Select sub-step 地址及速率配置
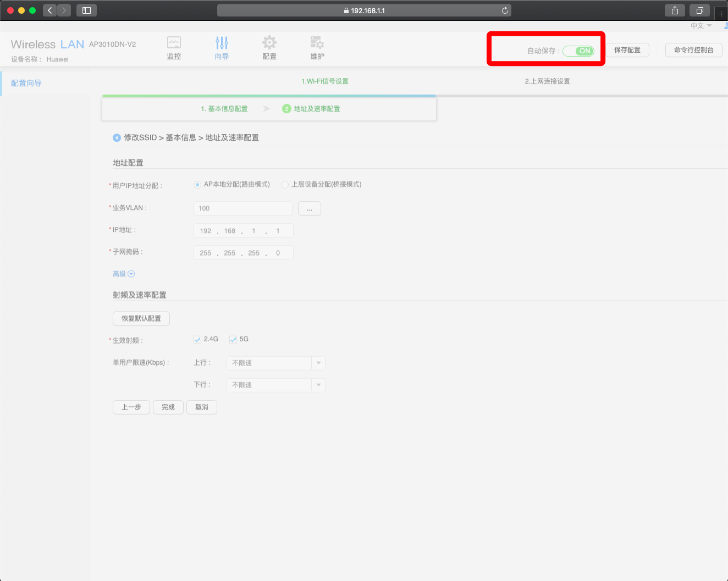 pyautogui.click(x=311, y=109)
